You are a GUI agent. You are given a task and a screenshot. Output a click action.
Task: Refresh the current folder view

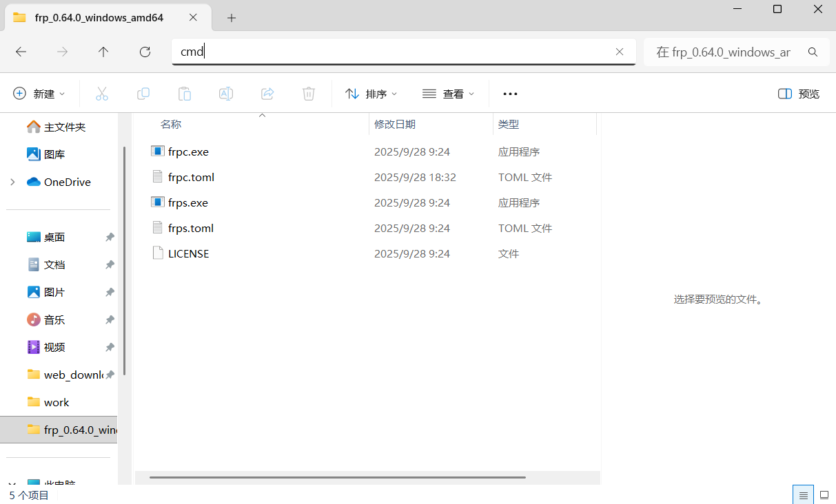[145, 52]
